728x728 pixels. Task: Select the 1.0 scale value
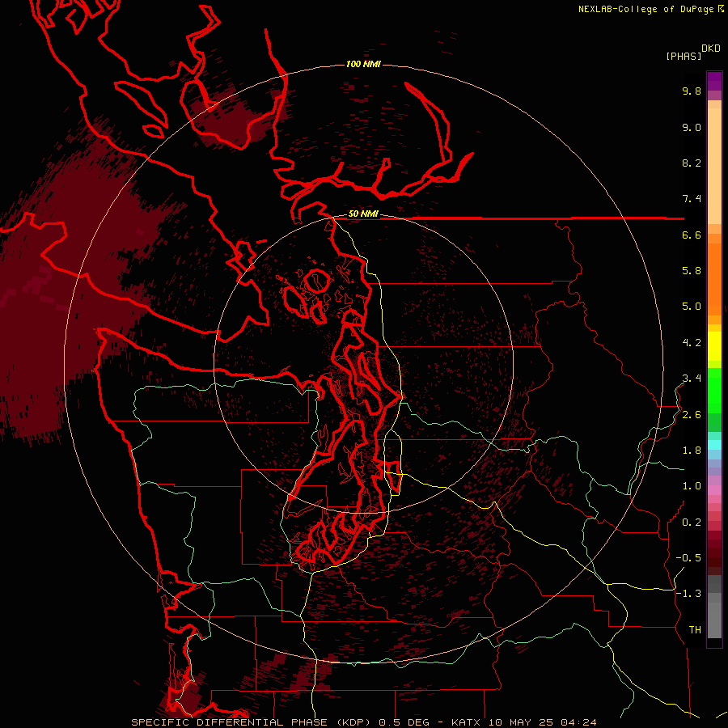click(x=692, y=486)
